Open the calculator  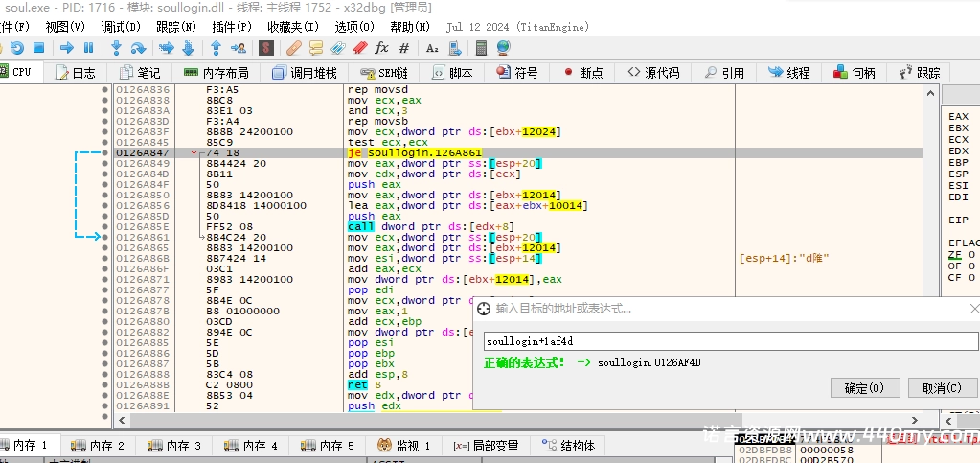[x=481, y=48]
